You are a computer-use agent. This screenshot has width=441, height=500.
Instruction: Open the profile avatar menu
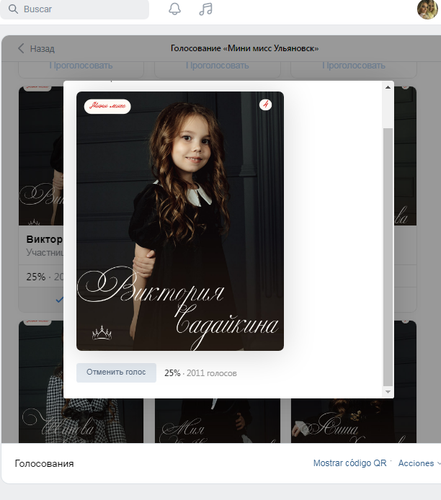pyautogui.click(x=427, y=9)
